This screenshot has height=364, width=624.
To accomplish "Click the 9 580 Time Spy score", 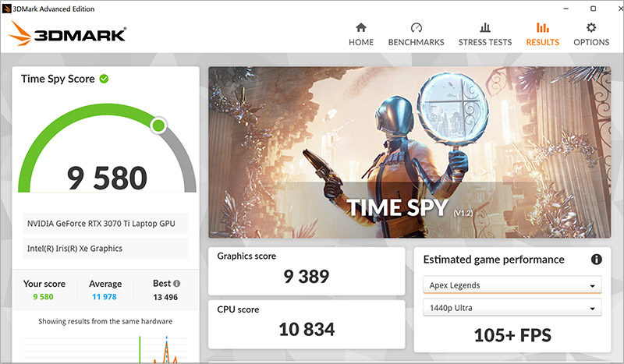I will coord(107,178).
